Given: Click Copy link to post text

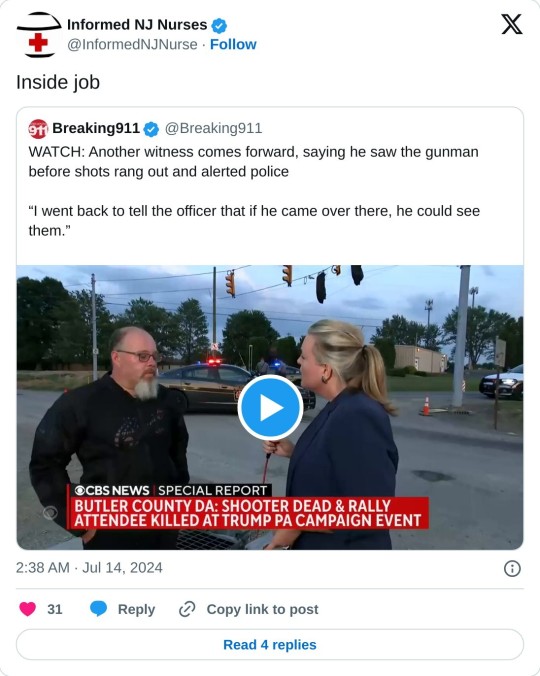Looking at the screenshot, I should (262, 609).
